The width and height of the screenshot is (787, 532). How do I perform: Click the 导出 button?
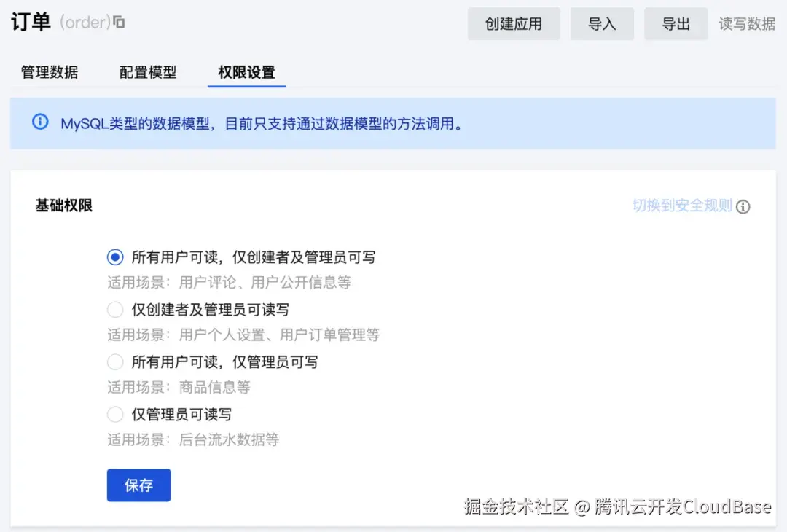676,23
